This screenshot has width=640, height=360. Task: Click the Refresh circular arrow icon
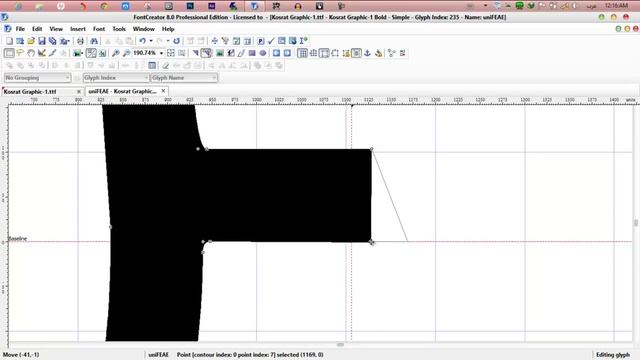click(176, 41)
